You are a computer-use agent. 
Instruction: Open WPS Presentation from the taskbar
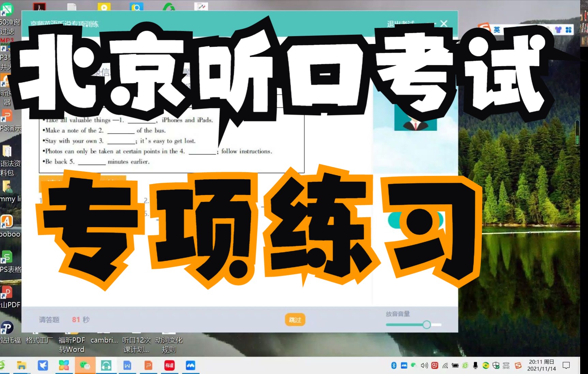tap(148, 365)
